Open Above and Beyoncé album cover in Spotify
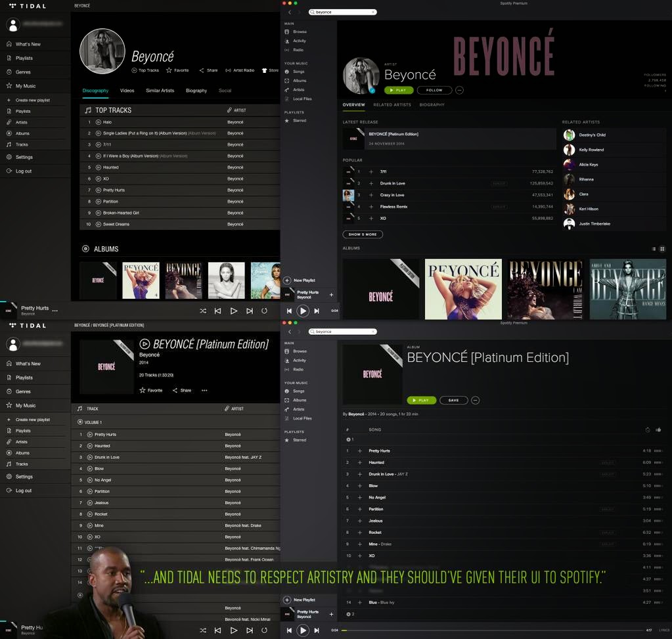Screen dimensions: 672x639 pos(628,289)
